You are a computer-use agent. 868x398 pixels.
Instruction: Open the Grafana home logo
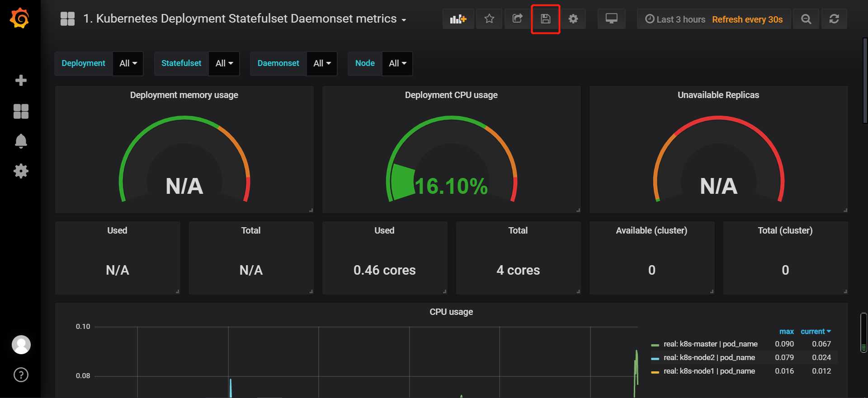pos(20,19)
